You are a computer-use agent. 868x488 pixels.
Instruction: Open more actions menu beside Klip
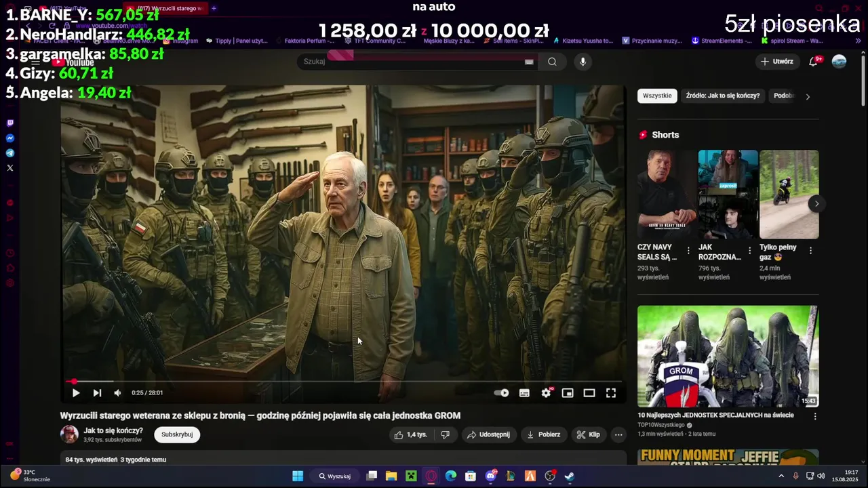(x=618, y=434)
